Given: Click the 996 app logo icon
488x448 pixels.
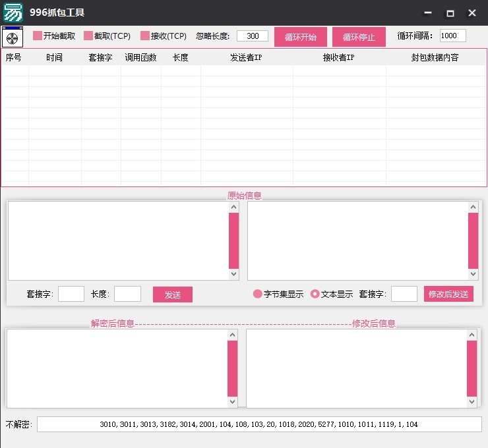Looking at the screenshot, I should coord(13,13).
